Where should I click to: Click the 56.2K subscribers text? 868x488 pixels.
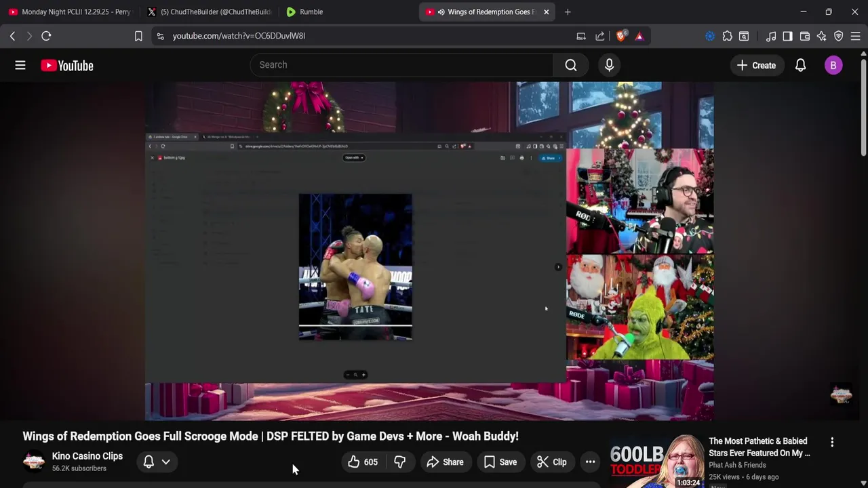tap(79, 468)
